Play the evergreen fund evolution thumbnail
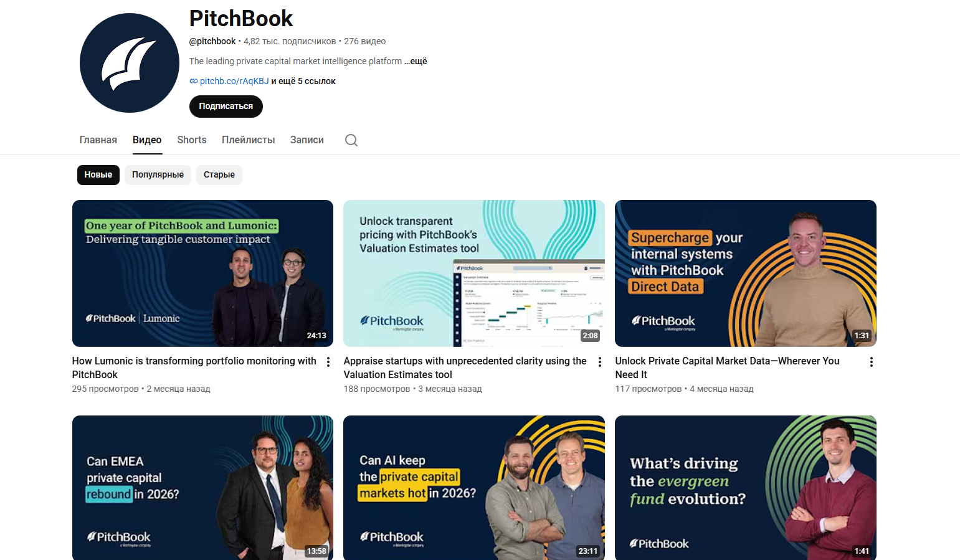The height and width of the screenshot is (560, 960). pyautogui.click(x=746, y=488)
